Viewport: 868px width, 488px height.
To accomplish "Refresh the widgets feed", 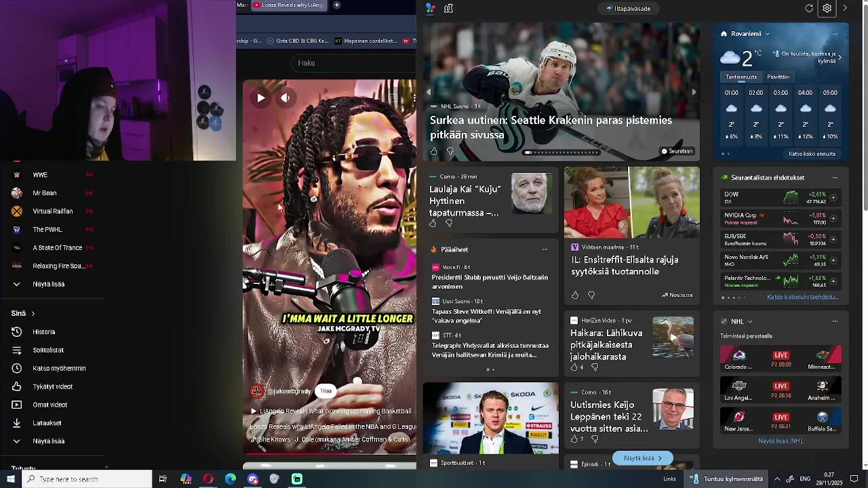I will click(809, 8).
